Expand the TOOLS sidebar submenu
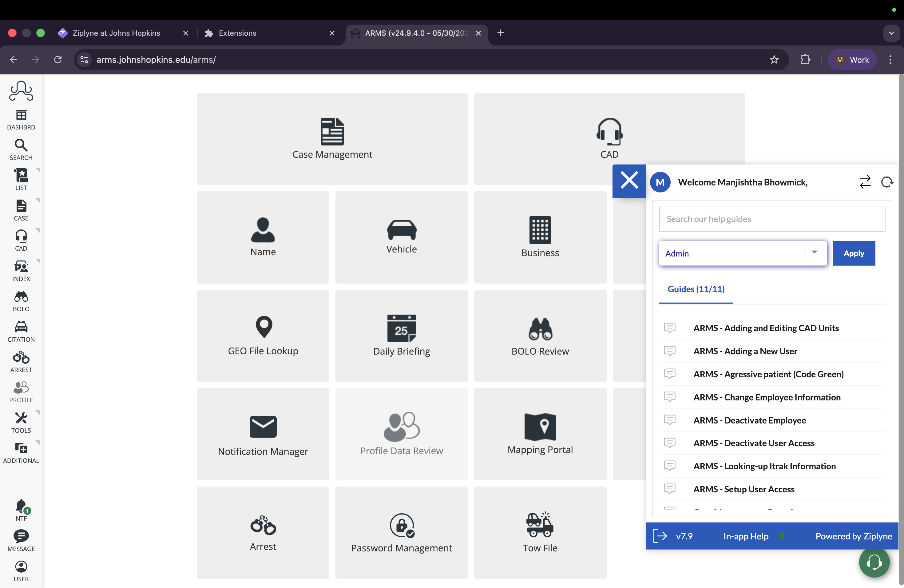 (38, 412)
